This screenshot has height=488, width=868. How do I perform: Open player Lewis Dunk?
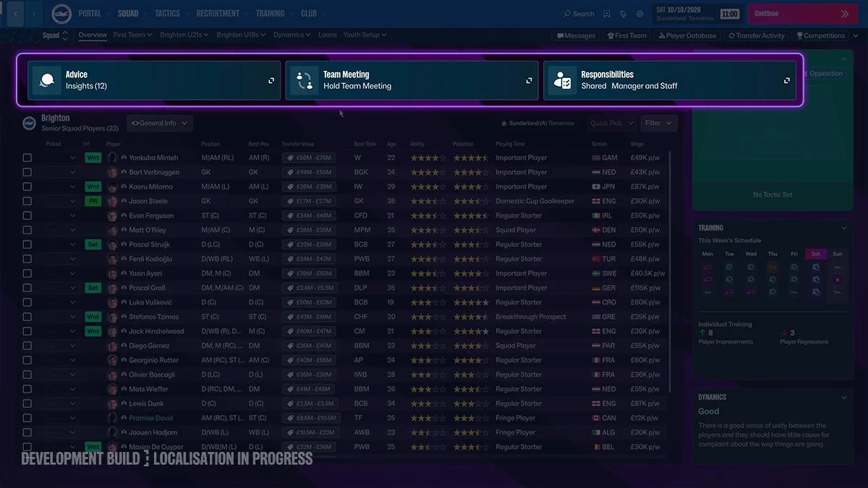point(146,403)
